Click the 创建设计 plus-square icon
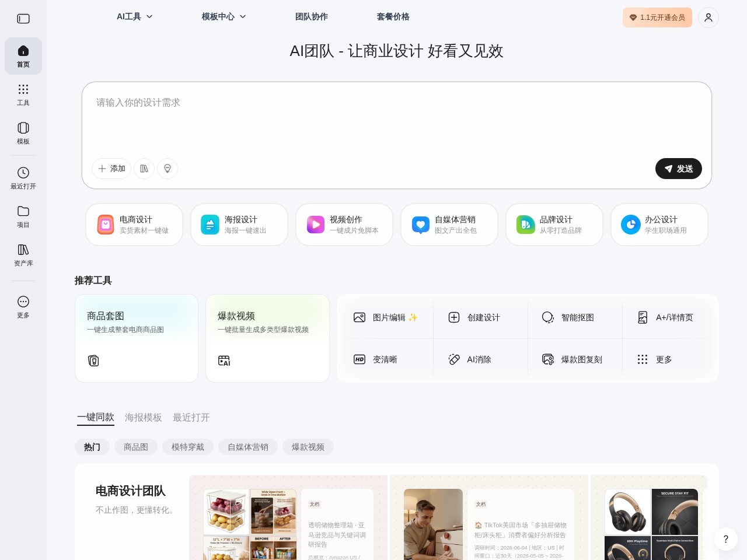The width and height of the screenshot is (747, 560). [x=454, y=317]
